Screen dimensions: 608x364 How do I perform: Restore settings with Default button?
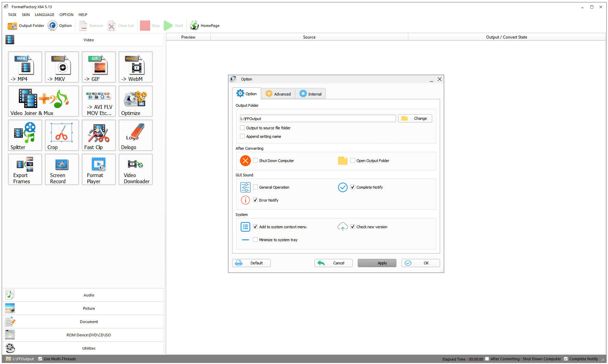[x=251, y=263]
